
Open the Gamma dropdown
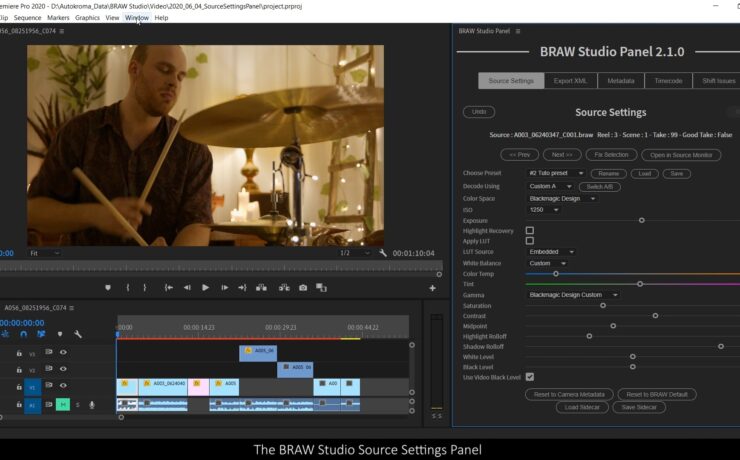coord(573,295)
